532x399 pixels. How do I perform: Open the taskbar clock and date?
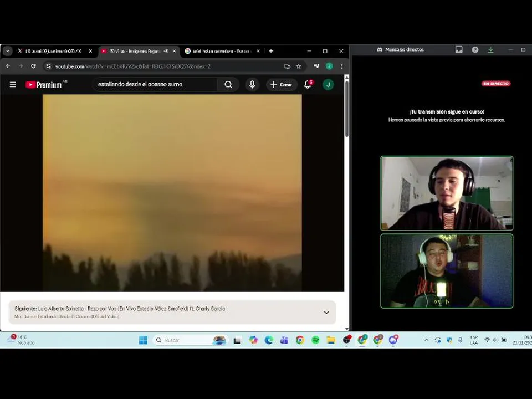[523, 340]
